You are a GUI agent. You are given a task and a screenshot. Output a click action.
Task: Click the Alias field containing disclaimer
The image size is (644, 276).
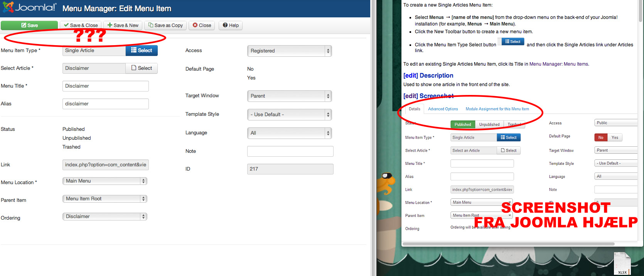coord(106,104)
